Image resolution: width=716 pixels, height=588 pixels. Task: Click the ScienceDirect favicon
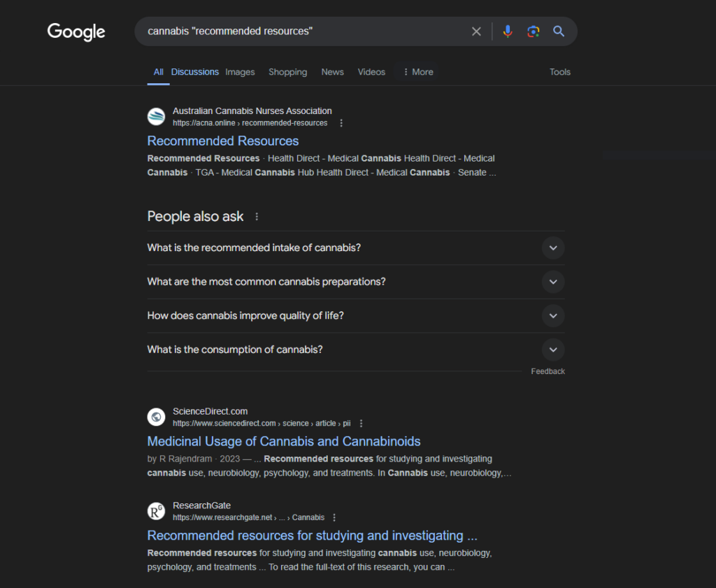tap(155, 417)
